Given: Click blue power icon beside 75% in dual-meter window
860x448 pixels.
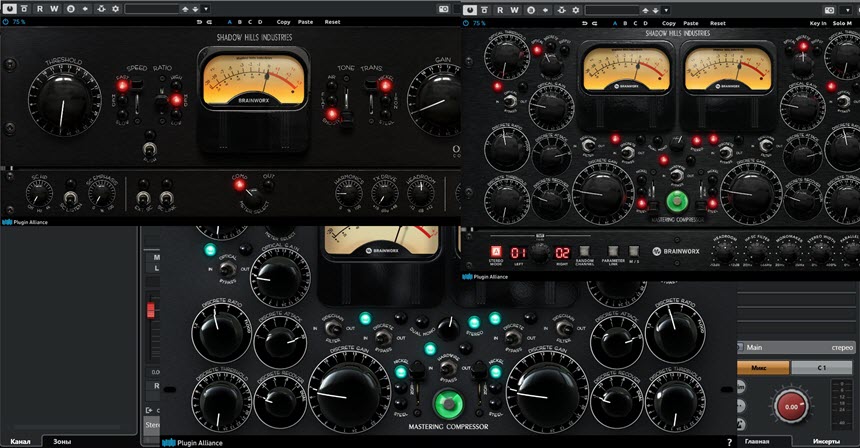Looking at the screenshot, I should pyautogui.click(x=466, y=23).
